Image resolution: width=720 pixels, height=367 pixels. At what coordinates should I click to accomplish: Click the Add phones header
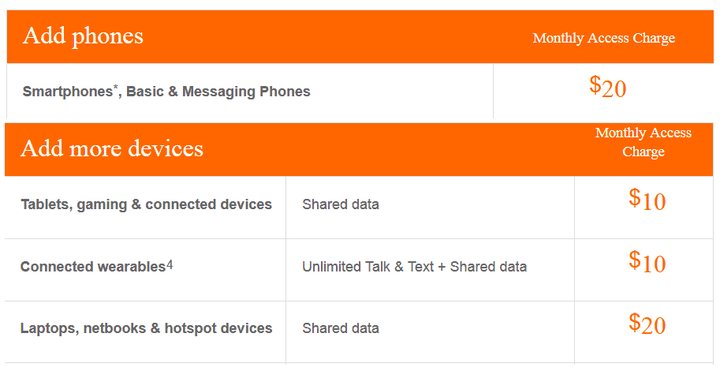83,36
